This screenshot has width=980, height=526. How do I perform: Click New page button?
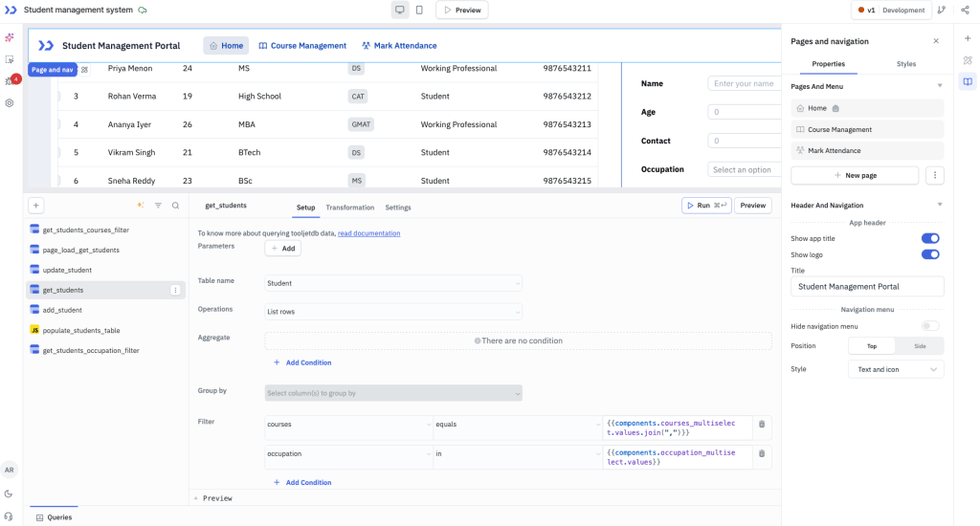pos(855,176)
